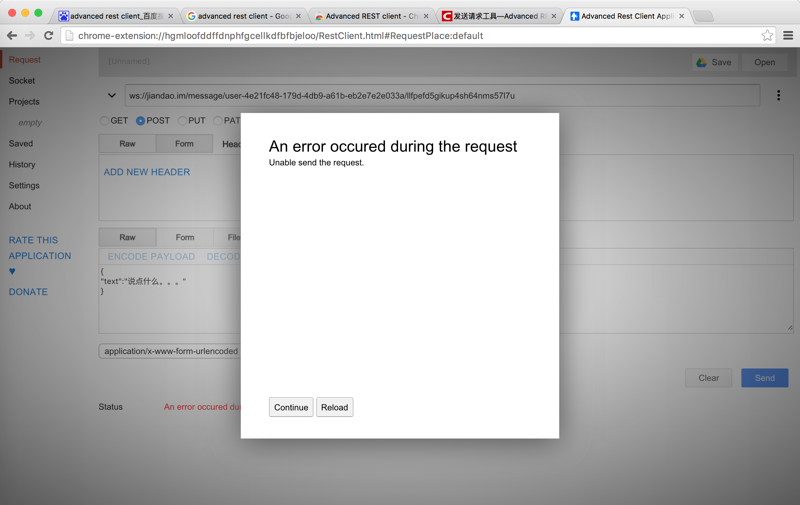Image resolution: width=800 pixels, height=505 pixels.
Task: Open the About sidebar item
Action: (x=20, y=206)
